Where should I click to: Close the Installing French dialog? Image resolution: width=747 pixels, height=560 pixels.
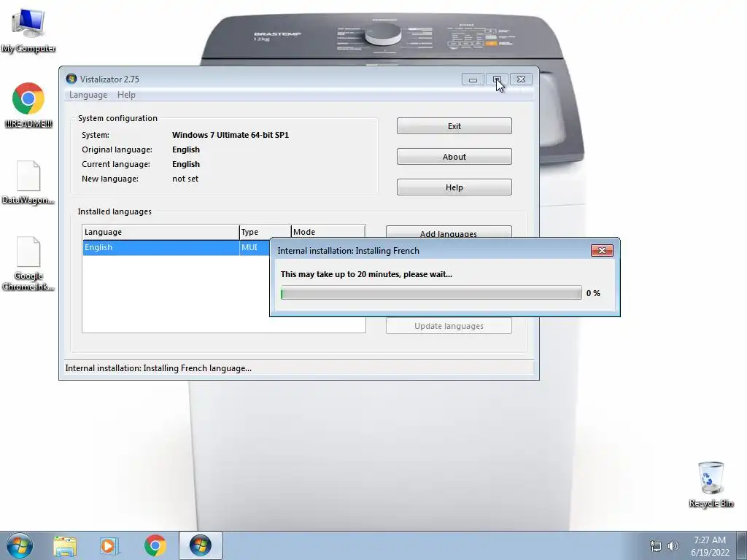602,251
